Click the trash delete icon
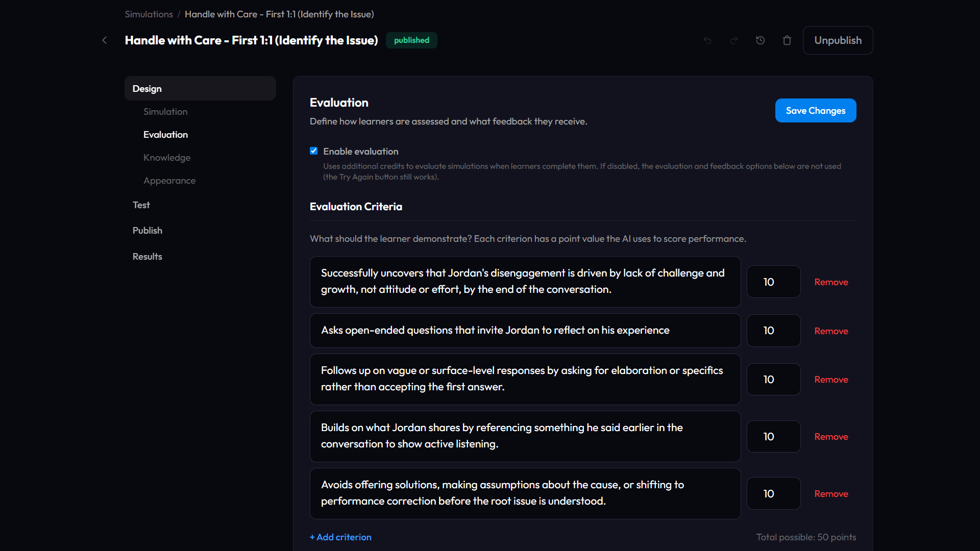The height and width of the screenshot is (551, 980). coord(787,40)
